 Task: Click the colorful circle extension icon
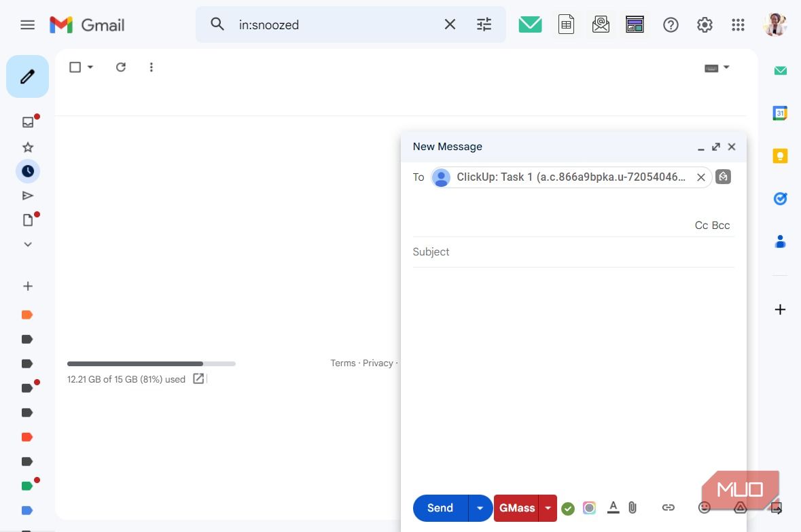click(x=589, y=508)
